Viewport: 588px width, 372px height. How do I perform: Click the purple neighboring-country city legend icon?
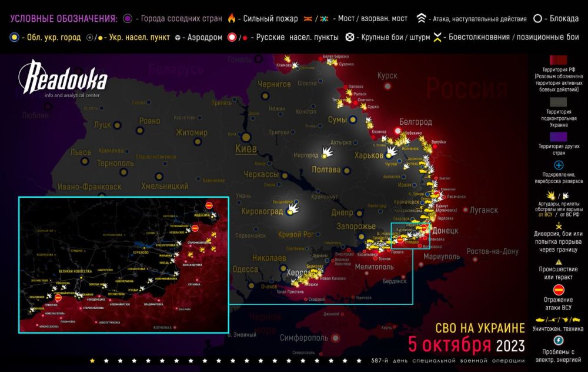[x=127, y=19]
